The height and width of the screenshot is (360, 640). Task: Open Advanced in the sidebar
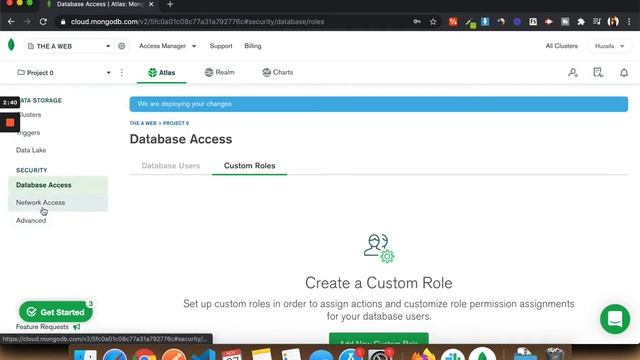31,220
